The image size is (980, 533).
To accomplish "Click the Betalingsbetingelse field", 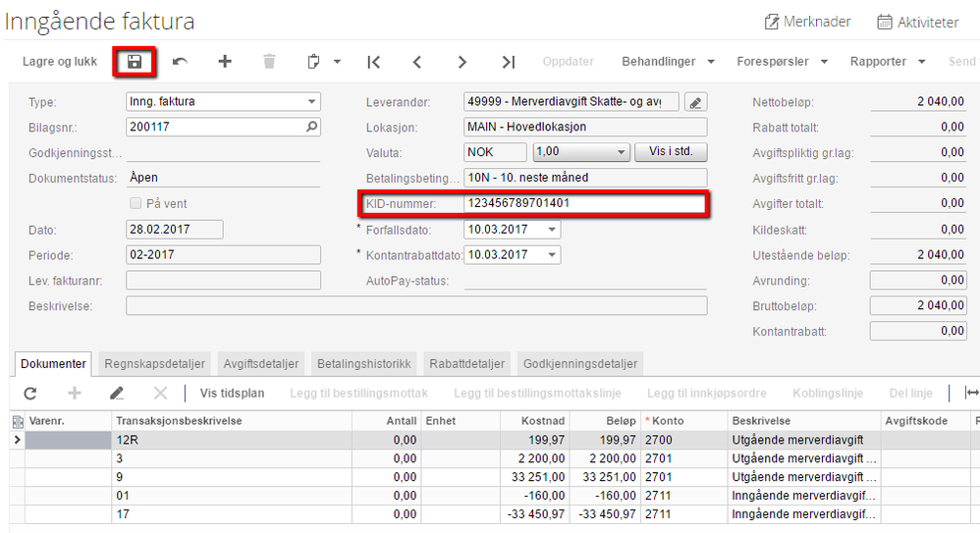I will click(585, 178).
